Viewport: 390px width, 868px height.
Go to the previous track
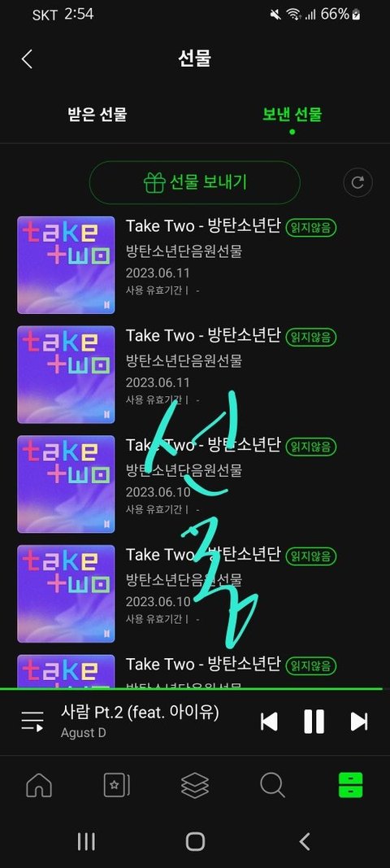pyautogui.click(x=269, y=722)
